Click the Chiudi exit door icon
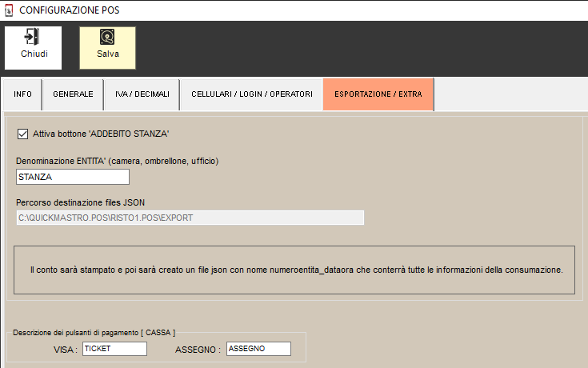 (x=33, y=38)
